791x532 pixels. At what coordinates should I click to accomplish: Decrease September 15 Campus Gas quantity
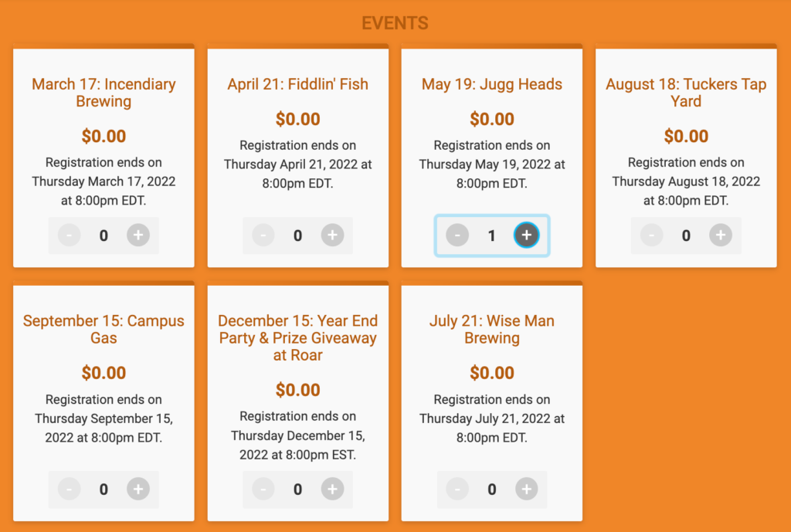pyautogui.click(x=69, y=489)
